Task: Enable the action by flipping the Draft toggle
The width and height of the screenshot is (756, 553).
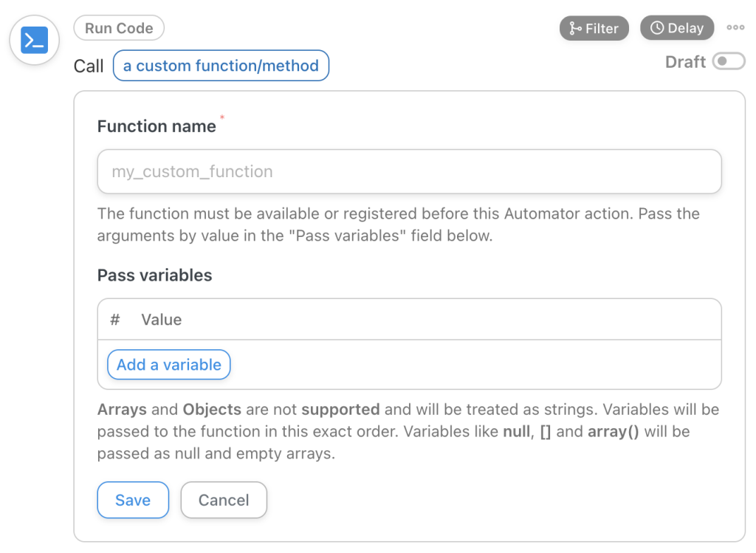Action: [729, 62]
